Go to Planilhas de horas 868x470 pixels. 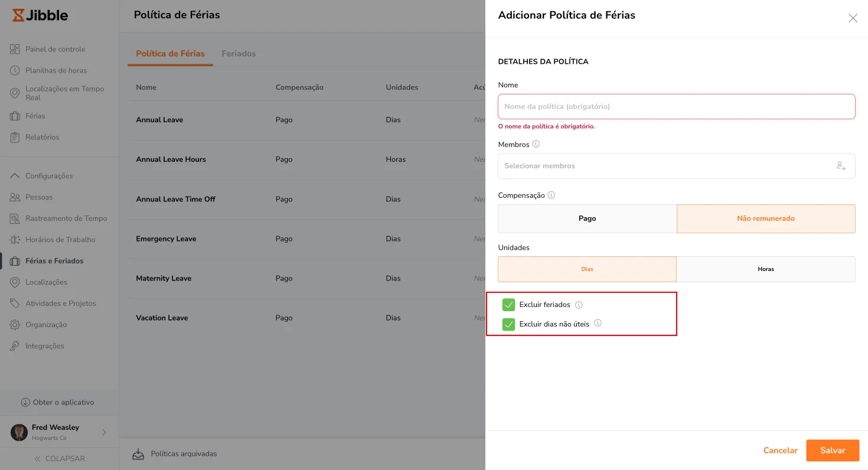click(x=56, y=70)
